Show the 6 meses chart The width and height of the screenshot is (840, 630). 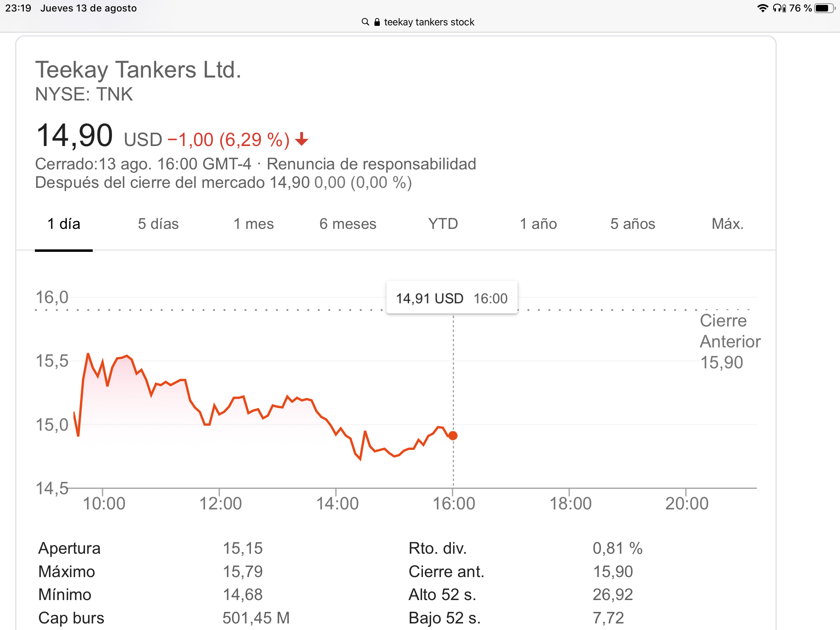point(348,224)
